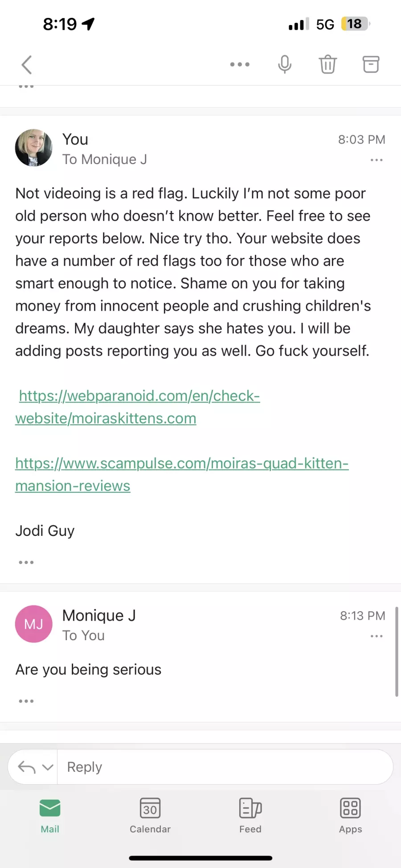Select the Mail tab
The width and height of the screenshot is (401, 868).
pyautogui.click(x=50, y=815)
